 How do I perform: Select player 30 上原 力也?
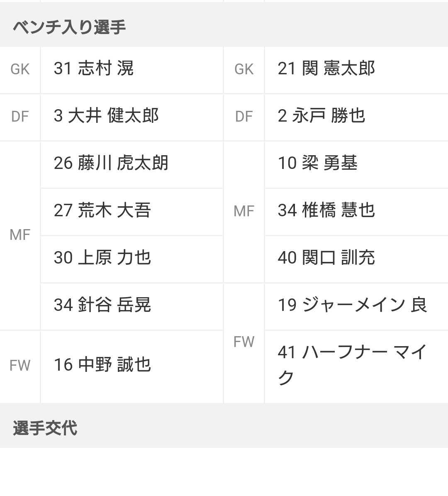102,258
